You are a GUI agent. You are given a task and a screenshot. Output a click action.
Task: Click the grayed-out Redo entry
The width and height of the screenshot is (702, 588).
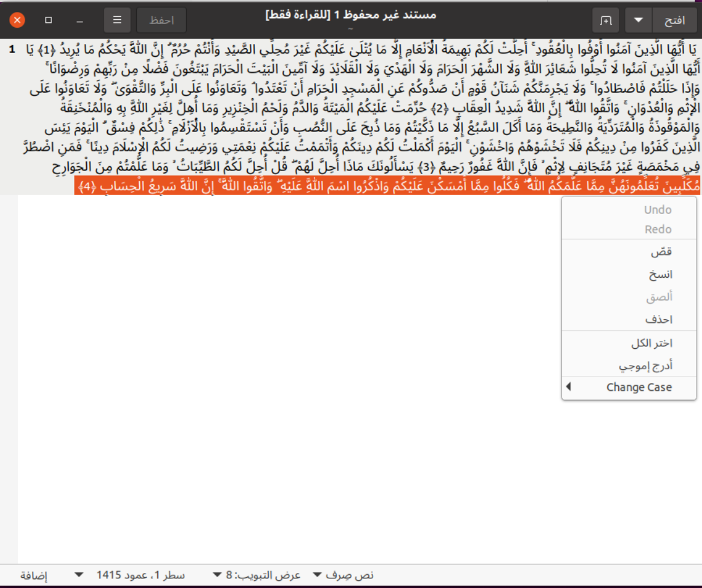pos(628,229)
